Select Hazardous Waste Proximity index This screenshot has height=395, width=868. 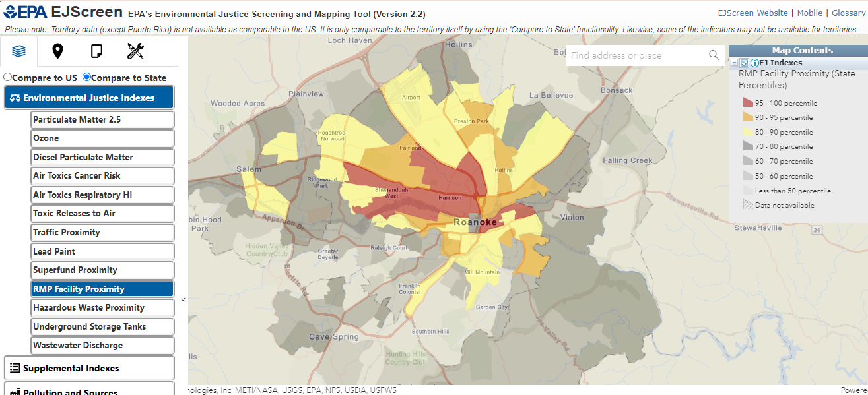tap(103, 308)
